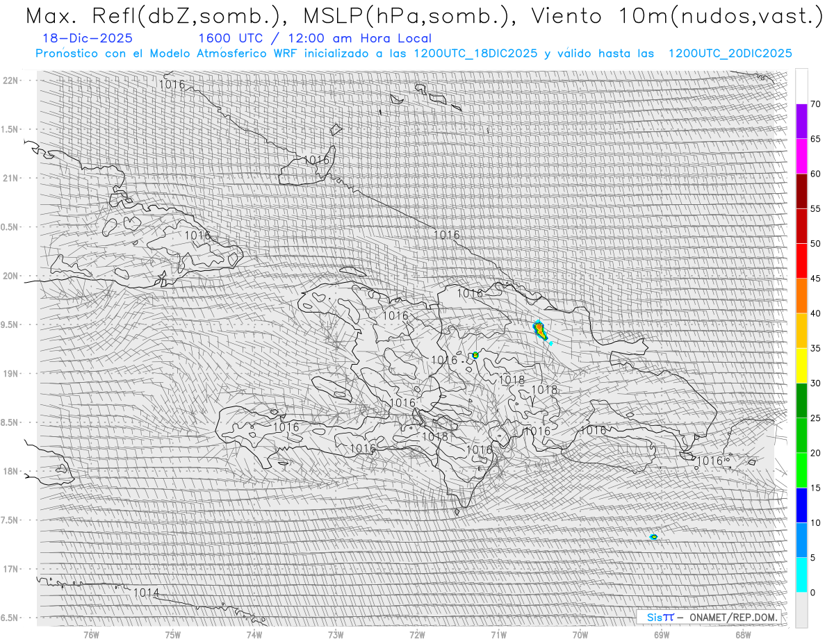Click the colorbar value label '70'

[x=815, y=104]
